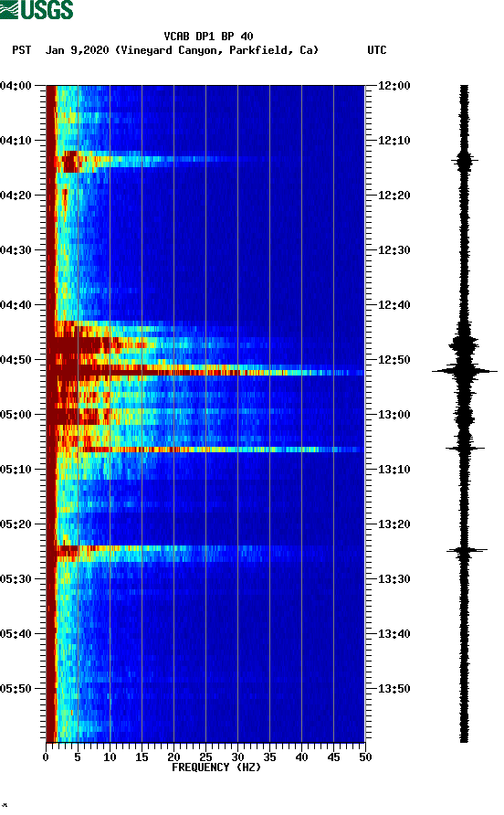Click the 05:10 PST time label
This screenshot has height=815, width=504.
pyautogui.click(x=16, y=470)
